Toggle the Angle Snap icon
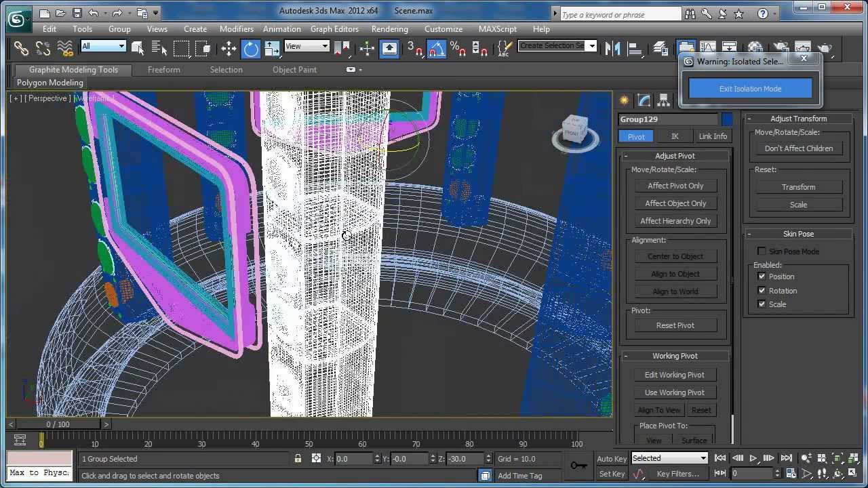 (x=437, y=48)
